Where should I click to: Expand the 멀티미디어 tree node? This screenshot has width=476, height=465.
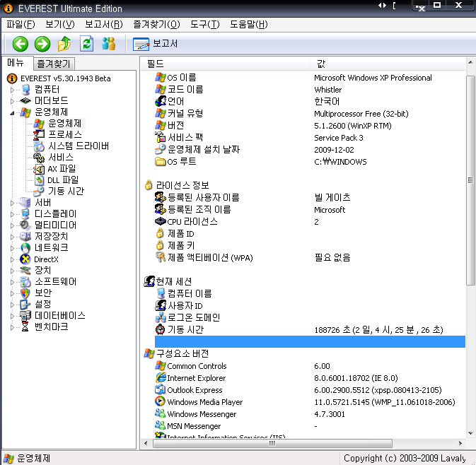point(12,225)
